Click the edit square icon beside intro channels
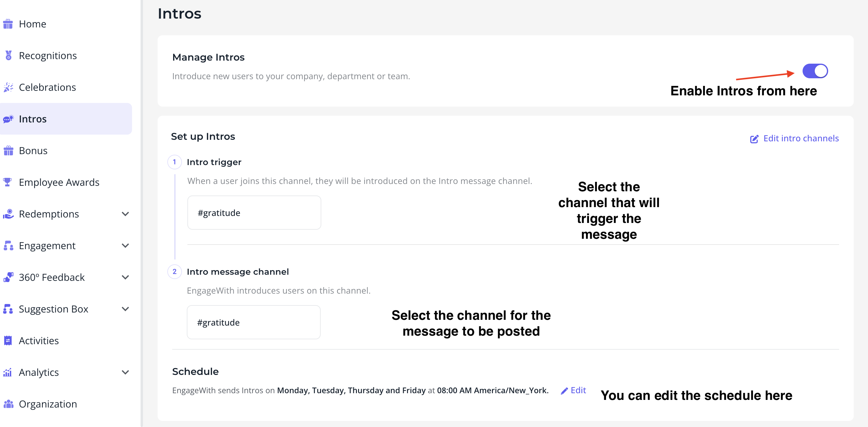 754,139
